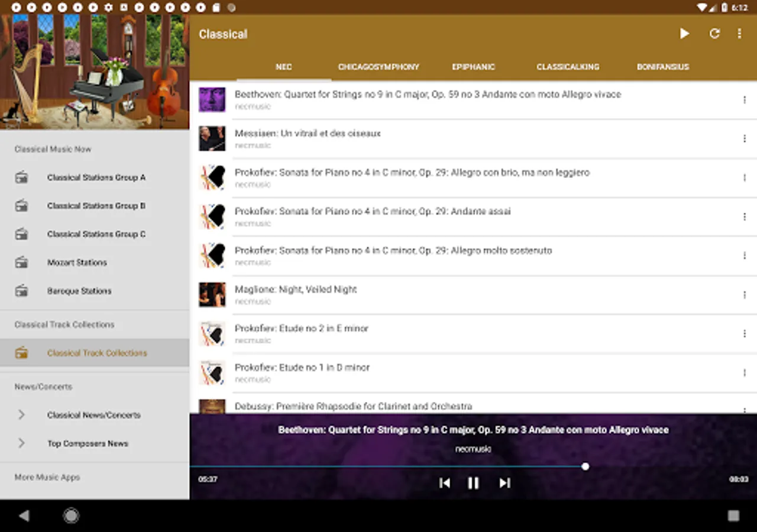Click the highlighted radio icon beside Classical Track Collections
757x532 pixels.
21,353
